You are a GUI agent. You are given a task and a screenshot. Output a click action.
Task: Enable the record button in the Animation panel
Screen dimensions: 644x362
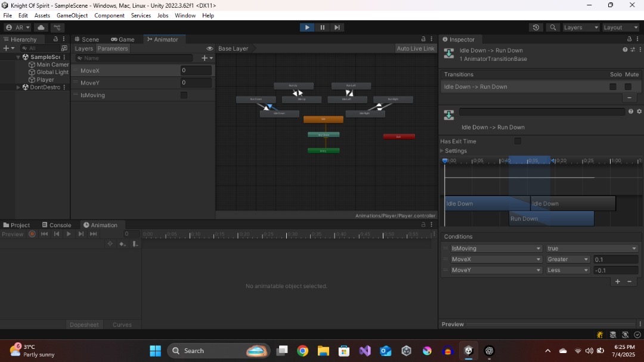pos(32,234)
